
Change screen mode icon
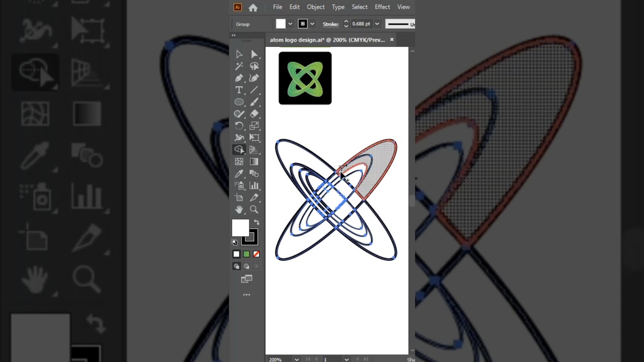coord(247,279)
